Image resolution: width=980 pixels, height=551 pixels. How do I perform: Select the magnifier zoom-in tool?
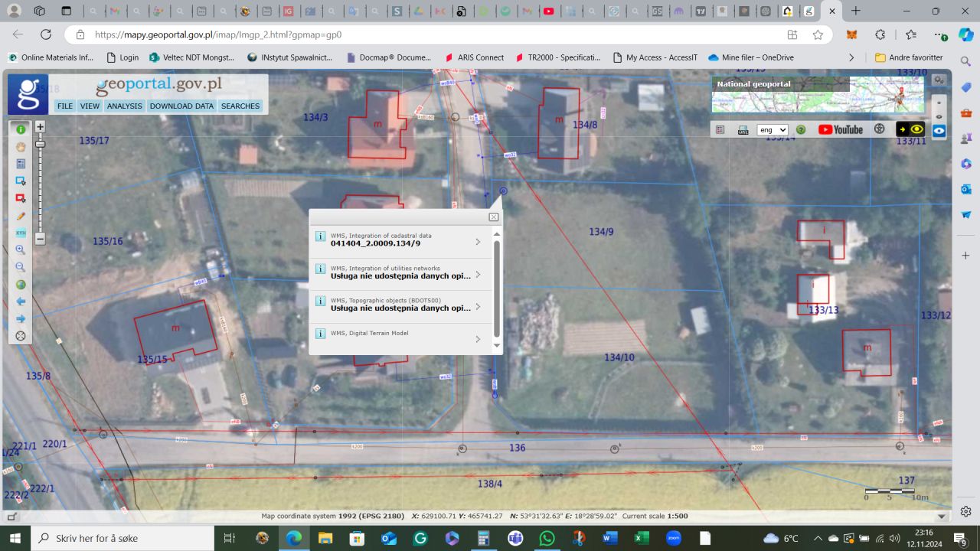coord(21,249)
